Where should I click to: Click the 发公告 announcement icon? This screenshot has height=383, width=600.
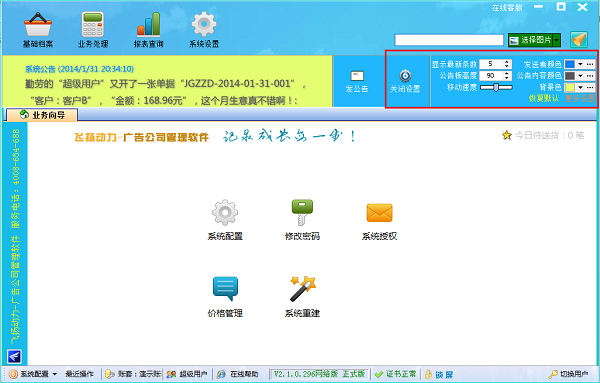(357, 76)
